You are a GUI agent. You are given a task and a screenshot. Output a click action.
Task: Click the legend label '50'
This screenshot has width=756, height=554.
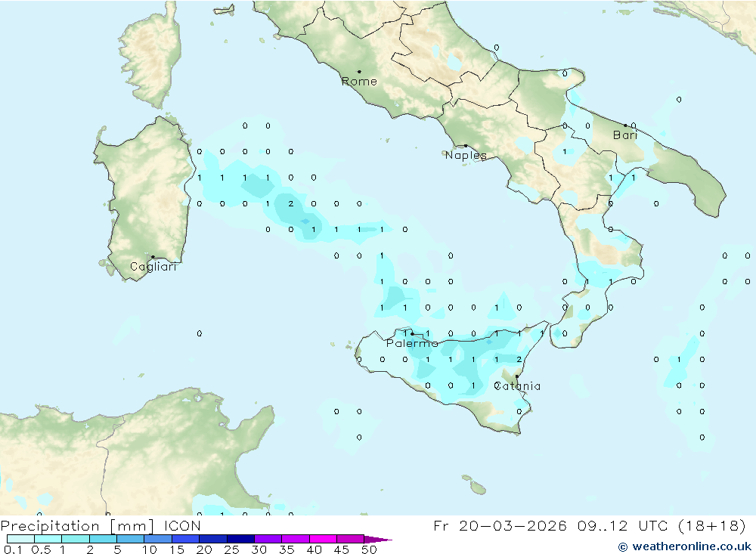(x=370, y=549)
